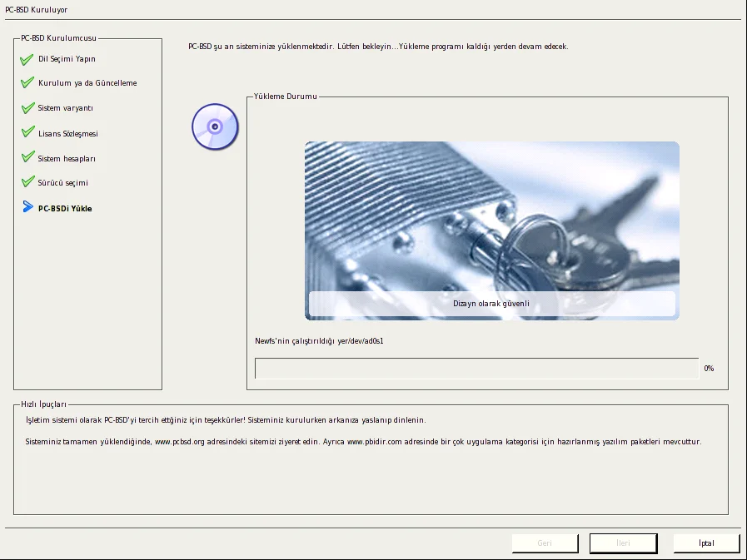747x560 pixels.
Task: Click the checkmark next to Lisans Sözleşmesi
Action: 27,132
